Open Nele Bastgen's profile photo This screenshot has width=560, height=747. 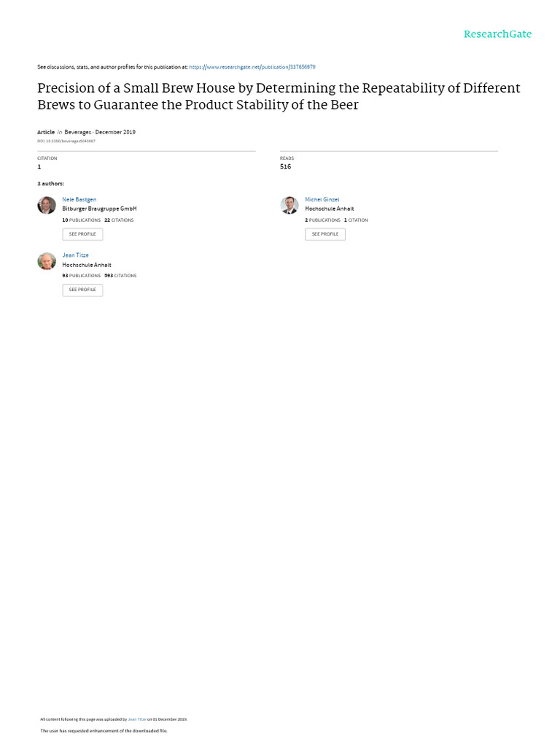point(47,205)
